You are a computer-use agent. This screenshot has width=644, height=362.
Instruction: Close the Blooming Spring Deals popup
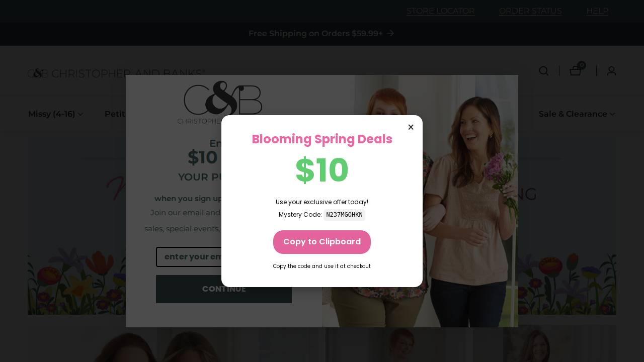(x=411, y=127)
